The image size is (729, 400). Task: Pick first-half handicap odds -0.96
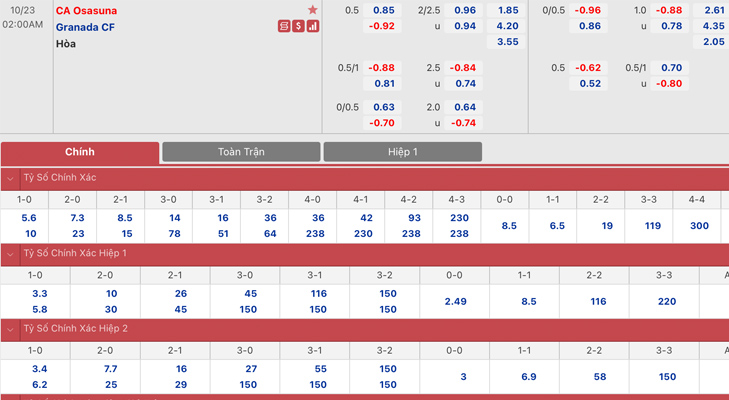pyautogui.click(x=588, y=10)
